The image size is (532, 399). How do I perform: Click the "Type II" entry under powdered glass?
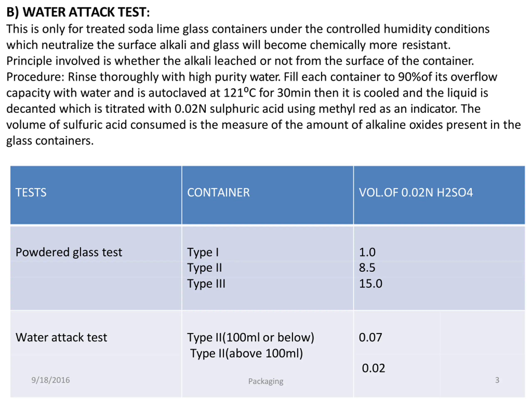click(204, 268)
